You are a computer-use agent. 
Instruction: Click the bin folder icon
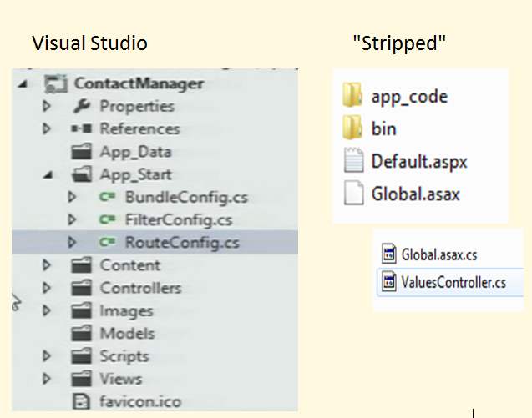point(352,128)
